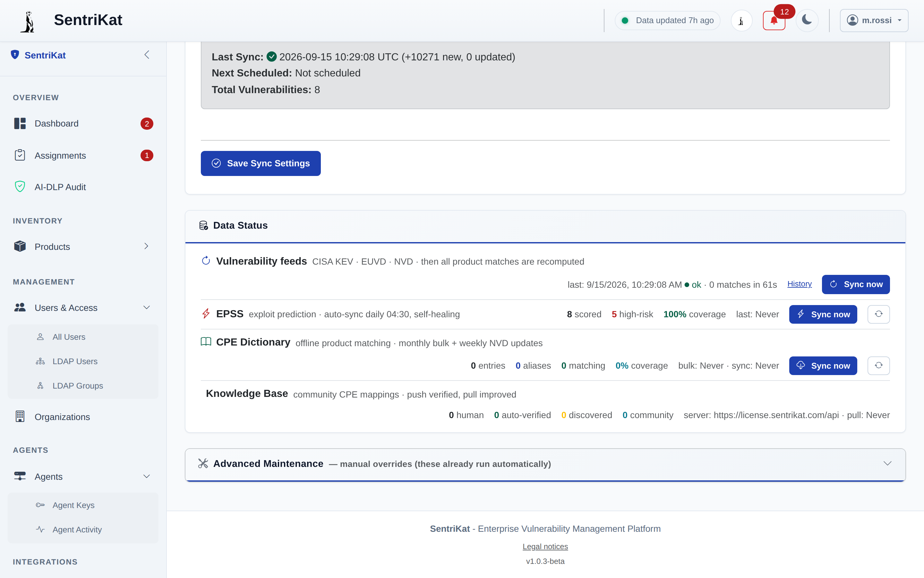The width and height of the screenshot is (924, 578).
Task: Click the AI-DLP Audit shield icon
Action: [x=20, y=187]
